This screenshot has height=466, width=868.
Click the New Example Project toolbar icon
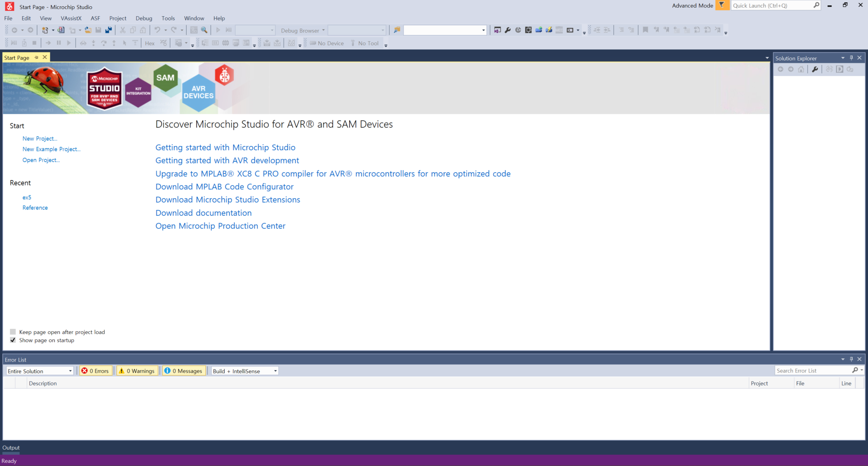[x=61, y=30]
